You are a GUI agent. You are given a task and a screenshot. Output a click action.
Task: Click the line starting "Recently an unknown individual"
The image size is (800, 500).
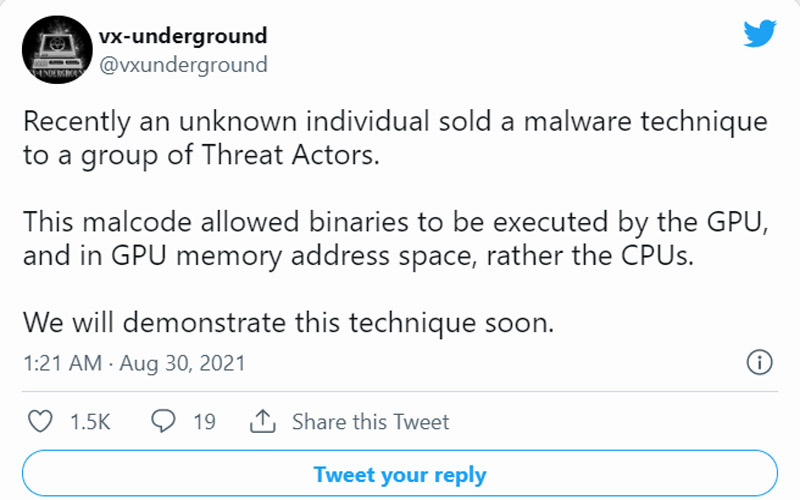[x=394, y=122]
